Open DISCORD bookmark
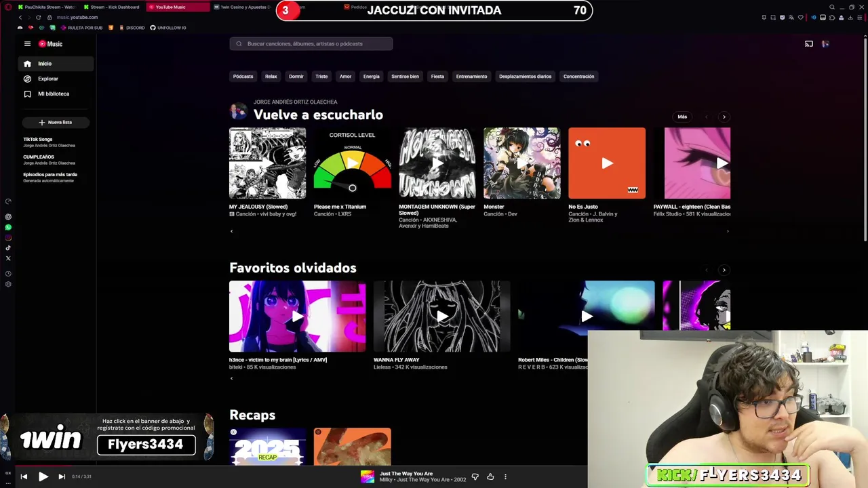The width and height of the screenshot is (868, 488). (132, 28)
